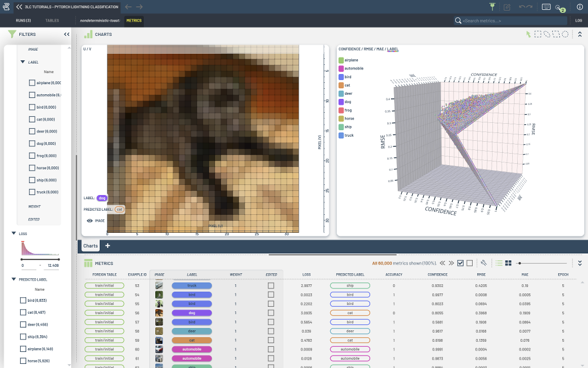Select the rectangle selection tool
The image size is (588, 368).
(537, 34)
